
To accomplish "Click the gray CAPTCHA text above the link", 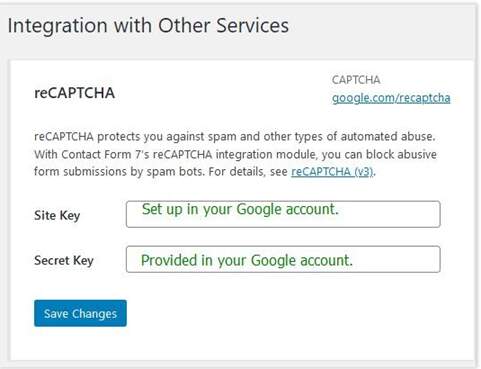I will [x=356, y=80].
